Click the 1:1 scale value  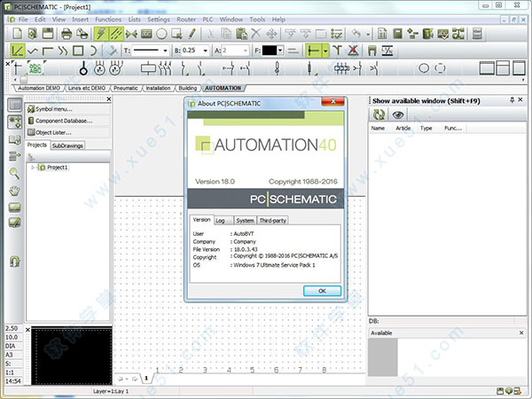pos(10,372)
